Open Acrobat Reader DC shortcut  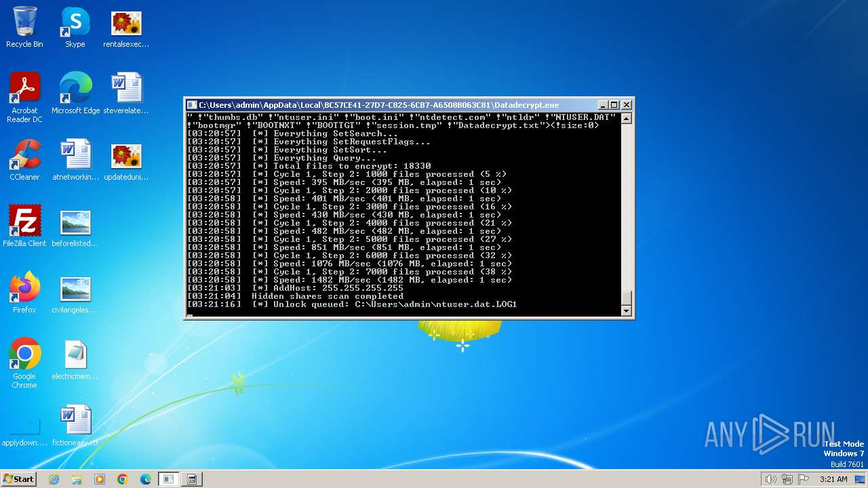[24, 98]
